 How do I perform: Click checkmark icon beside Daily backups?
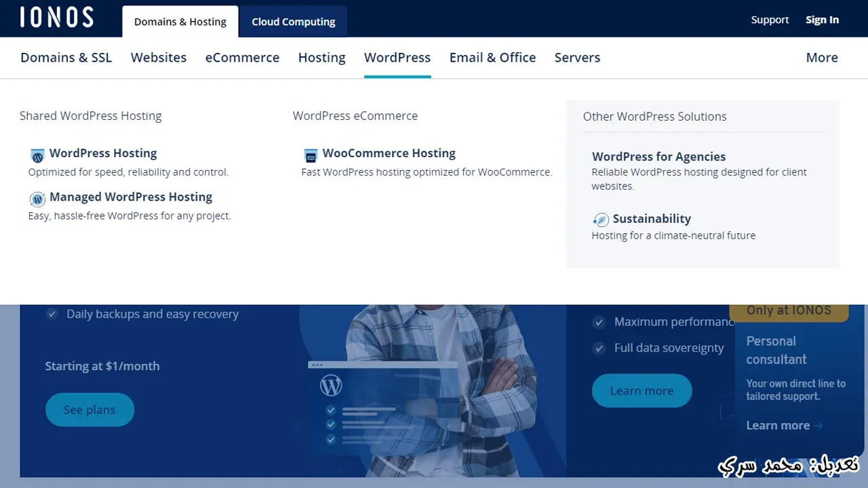tap(52, 314)
